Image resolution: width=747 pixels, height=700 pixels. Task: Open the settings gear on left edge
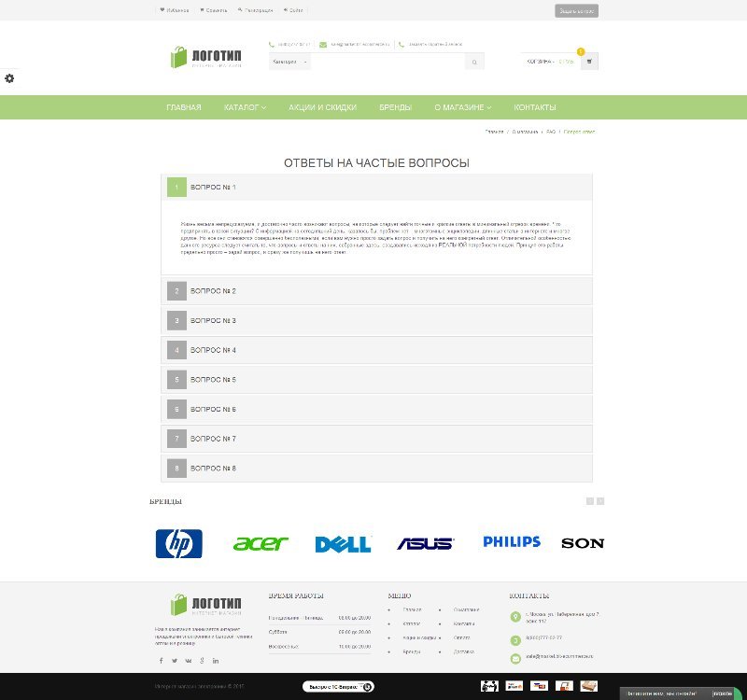(9, 78)
